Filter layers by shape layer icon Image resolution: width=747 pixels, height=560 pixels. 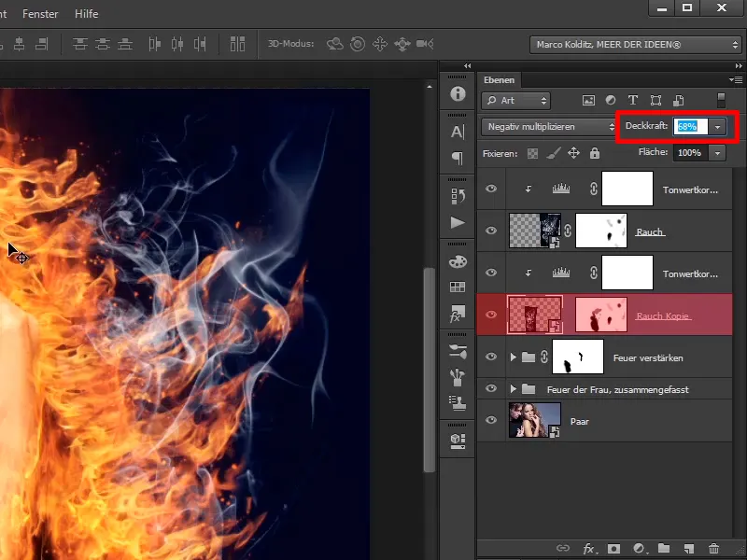pos(655,101)
